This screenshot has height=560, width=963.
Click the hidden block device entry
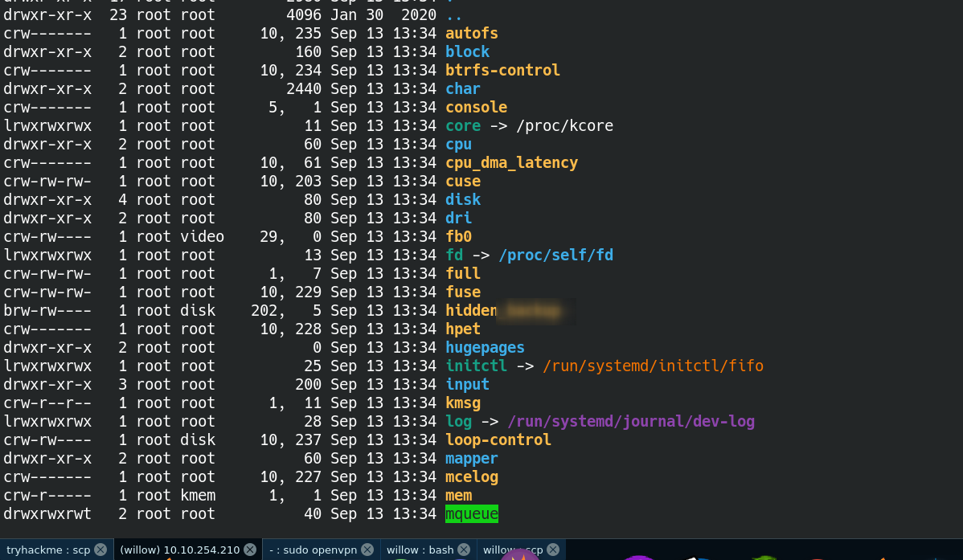point(472,311)
